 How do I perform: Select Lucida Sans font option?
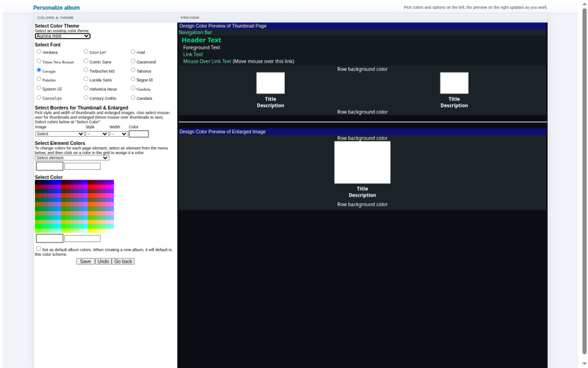click(x=86, y=79)
